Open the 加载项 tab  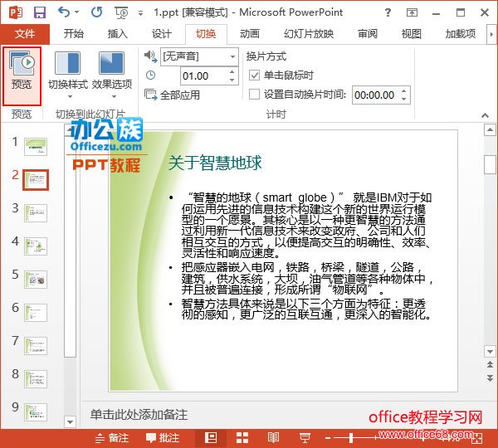click(x=461, y=34)
